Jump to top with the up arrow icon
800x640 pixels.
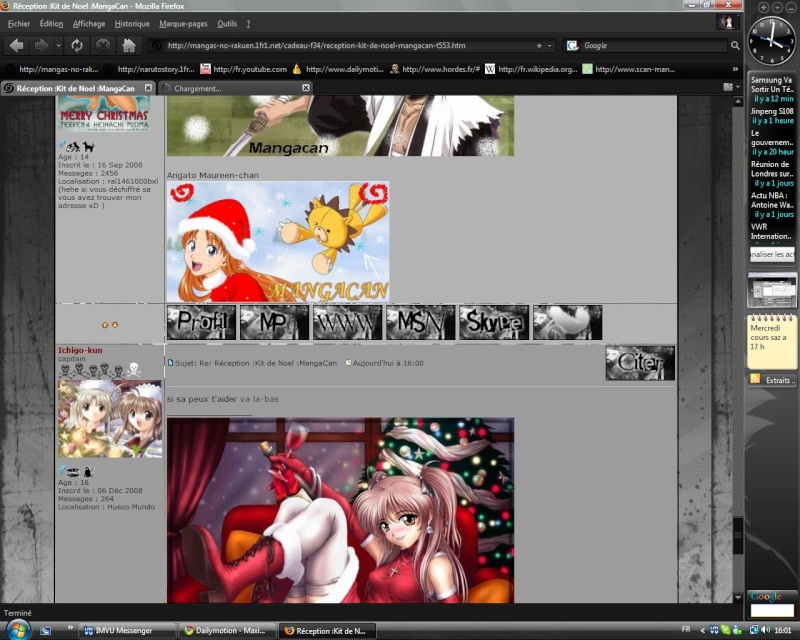click(x=105, y=325)
